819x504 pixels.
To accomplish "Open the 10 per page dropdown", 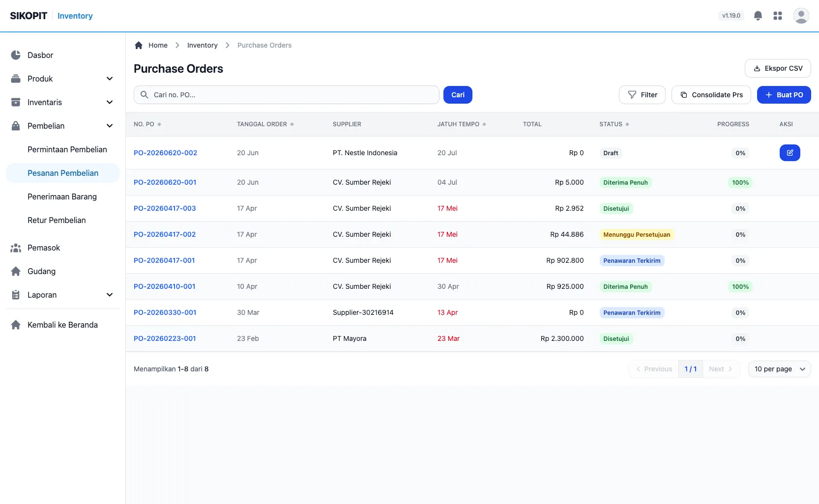I will [780, 369].
